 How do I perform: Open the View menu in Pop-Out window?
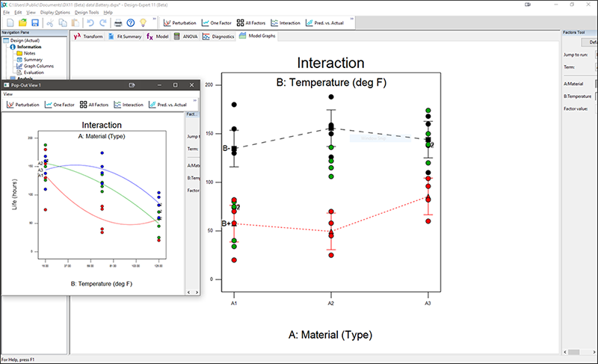point(7,94)
